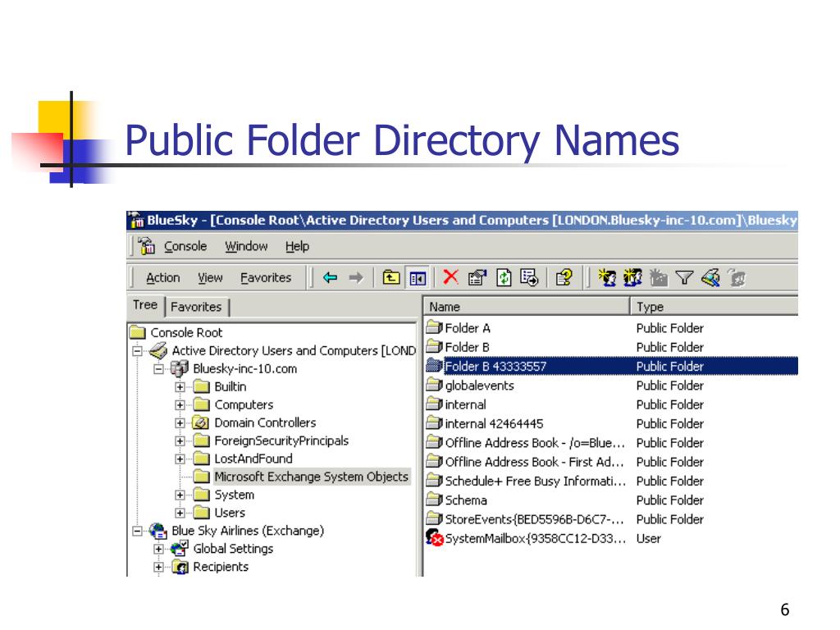Image resolution: width=840 pixels, height=630 pixels.
Task: Expand the Global Settings node
Action: 158,549
